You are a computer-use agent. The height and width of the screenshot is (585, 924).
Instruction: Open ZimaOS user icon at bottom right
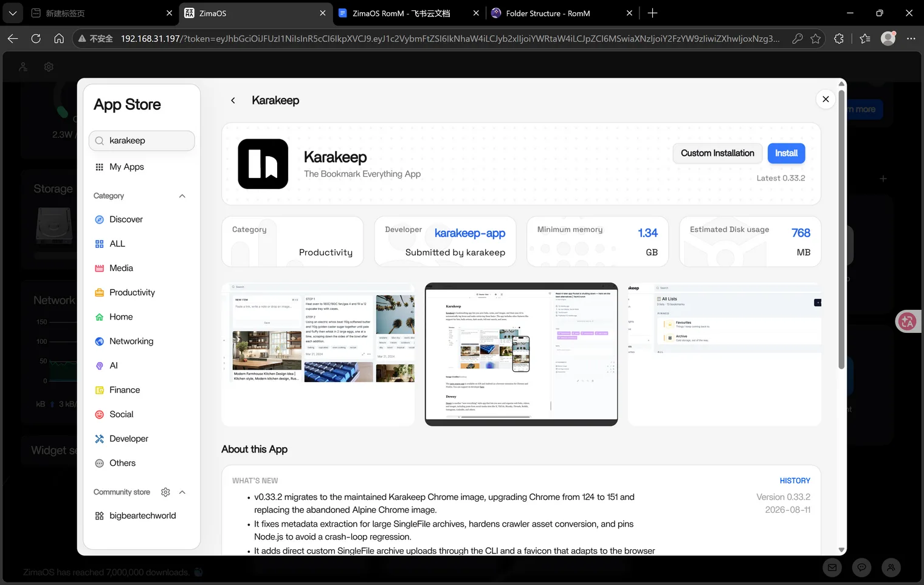(891, 567)
